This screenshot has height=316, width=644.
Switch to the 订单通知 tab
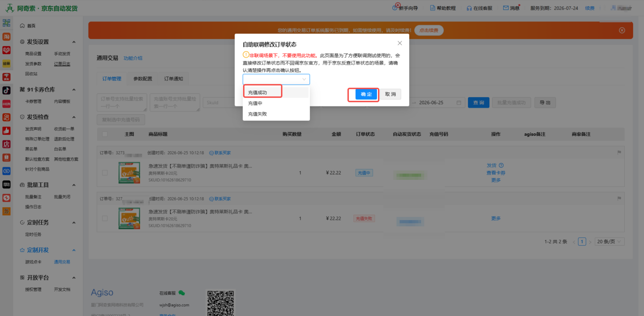173,79
